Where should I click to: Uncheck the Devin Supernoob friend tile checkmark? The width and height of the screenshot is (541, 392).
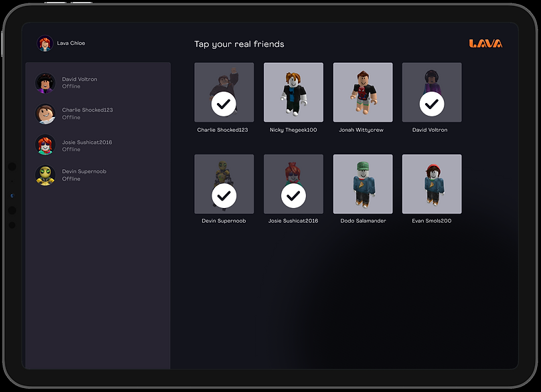[x=224, y=195]
